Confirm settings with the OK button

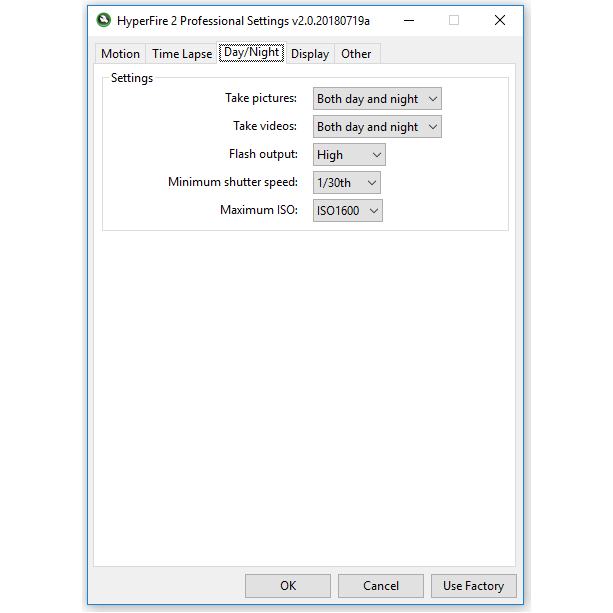click(x=288, y=586)
